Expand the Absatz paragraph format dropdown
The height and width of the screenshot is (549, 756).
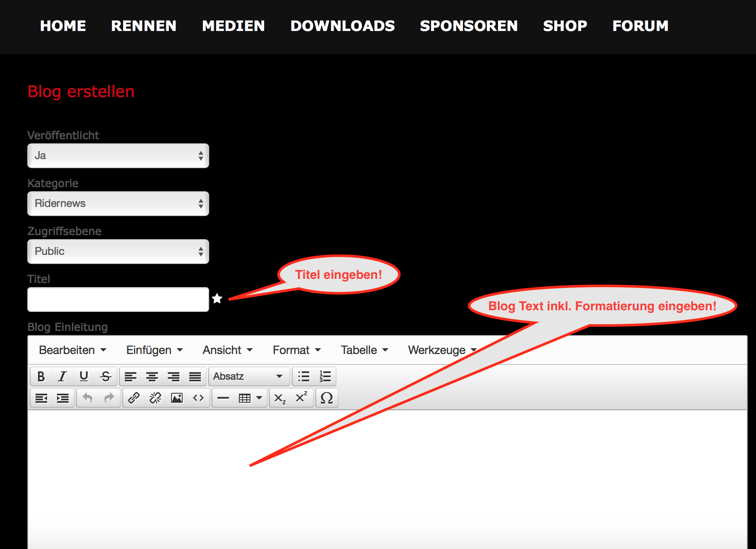pos(248,376)
